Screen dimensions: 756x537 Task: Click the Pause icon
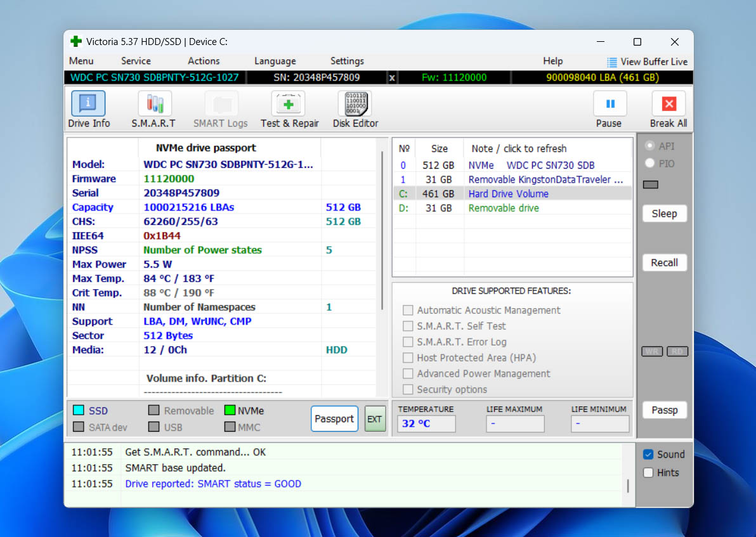tap(610, 104)
